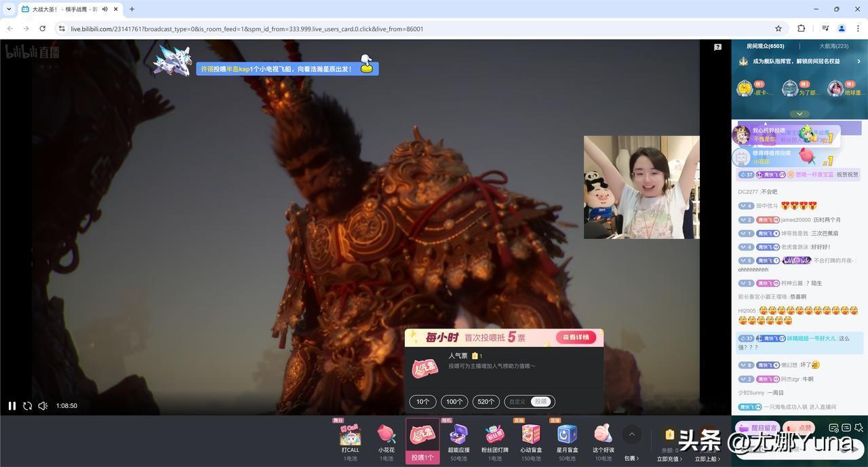Open the 包裹 backpack expander

[631, 458]
